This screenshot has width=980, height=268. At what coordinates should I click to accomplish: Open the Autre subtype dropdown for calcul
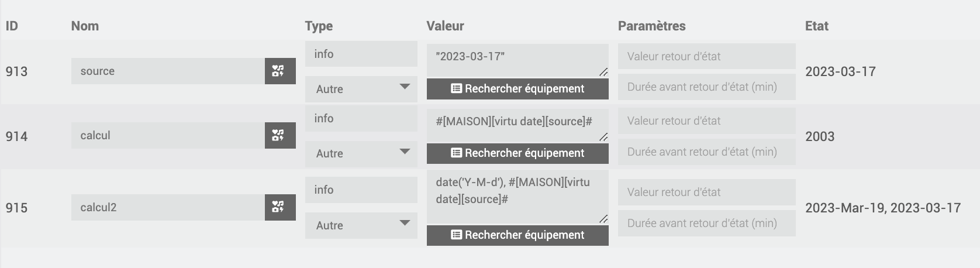[361, 153]
